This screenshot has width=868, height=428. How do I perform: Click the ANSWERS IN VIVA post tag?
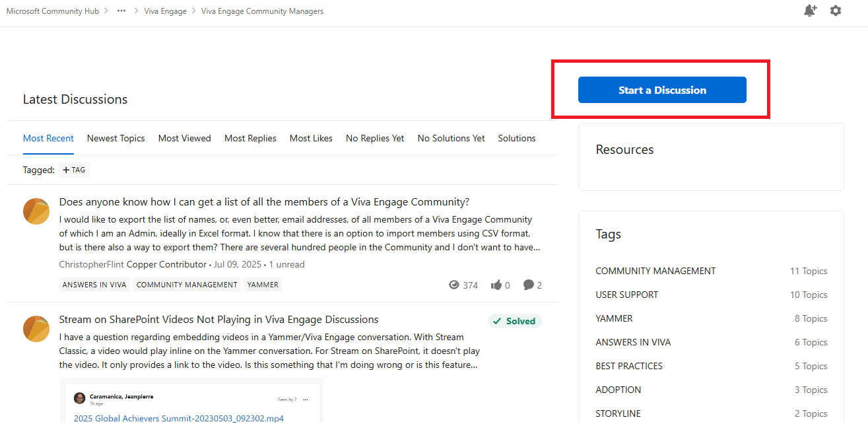tap(94, 285)
